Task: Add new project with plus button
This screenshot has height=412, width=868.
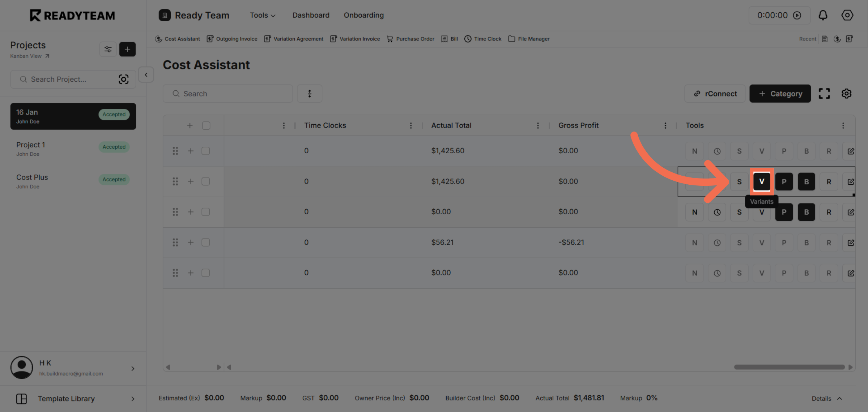Action: [x=127, y=49]
